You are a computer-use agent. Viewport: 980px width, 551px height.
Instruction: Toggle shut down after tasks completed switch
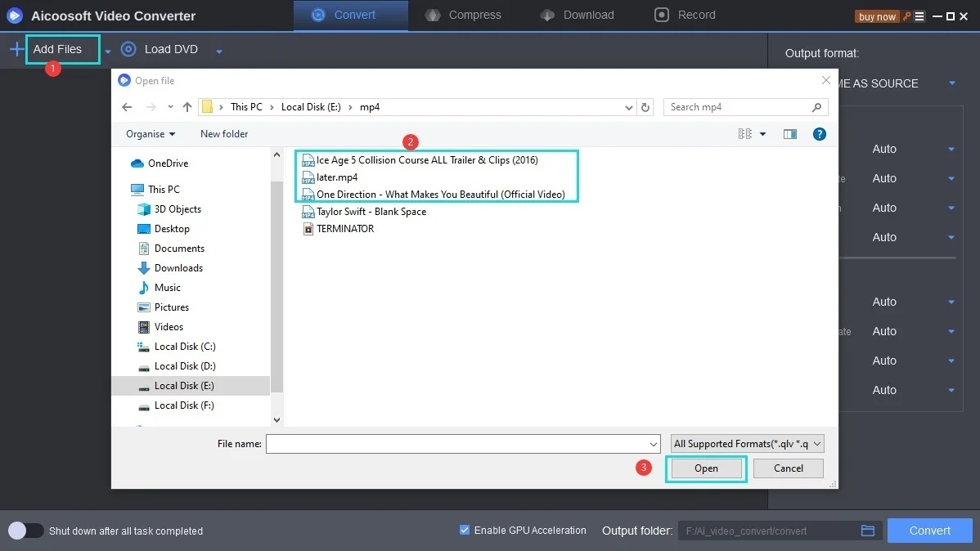(x=26, y=531)
